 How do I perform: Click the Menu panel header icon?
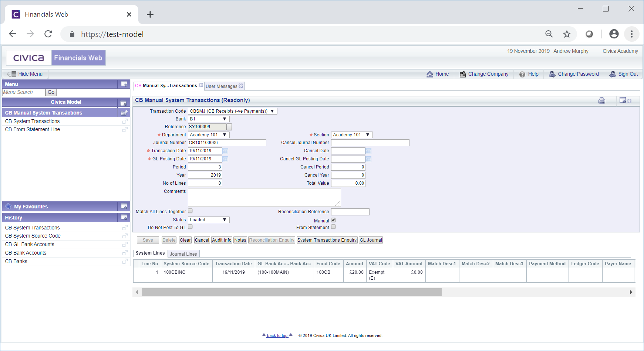click(124, 84)
